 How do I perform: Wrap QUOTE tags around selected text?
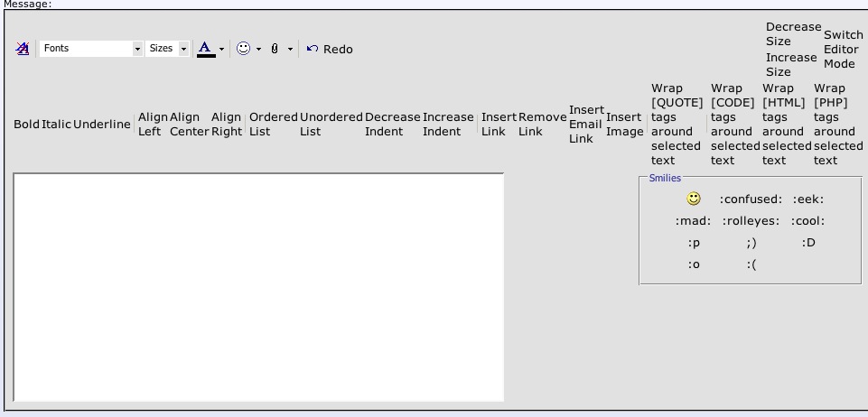[677, 125]
